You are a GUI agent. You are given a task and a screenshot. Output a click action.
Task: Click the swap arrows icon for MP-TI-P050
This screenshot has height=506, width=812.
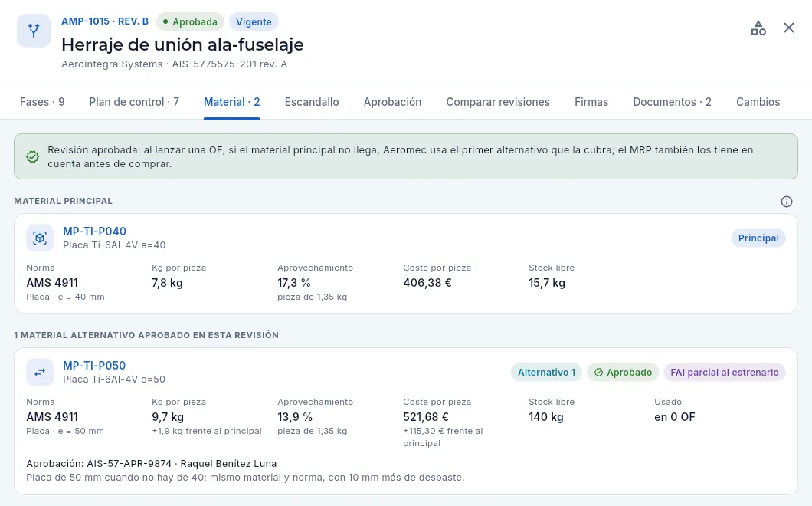click(40, 373)
